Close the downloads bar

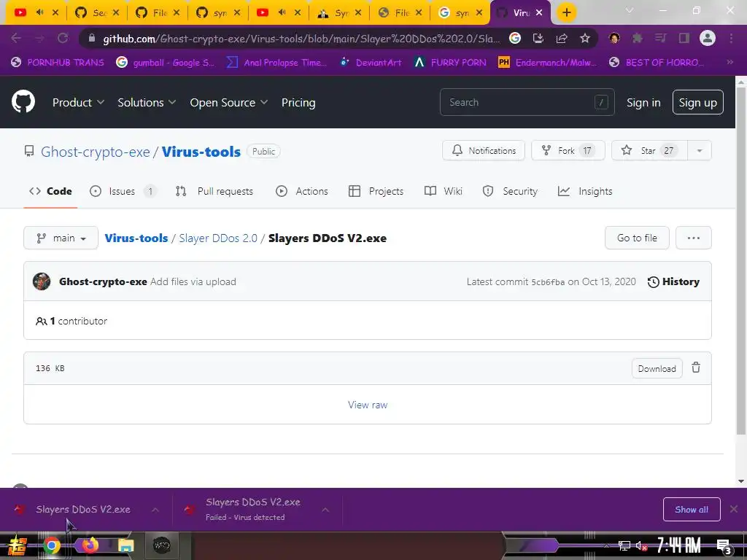(x=734, y=509)
